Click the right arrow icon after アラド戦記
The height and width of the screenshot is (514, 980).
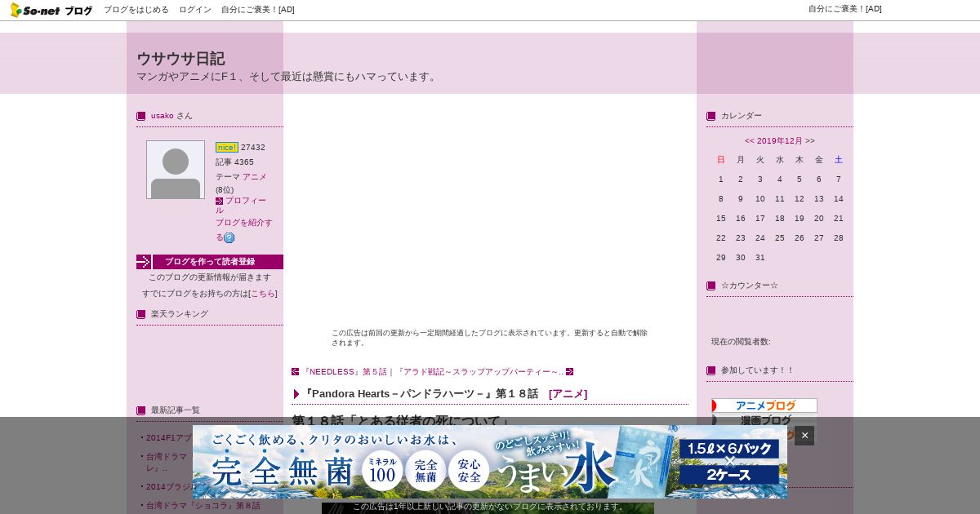coord(570,372)
